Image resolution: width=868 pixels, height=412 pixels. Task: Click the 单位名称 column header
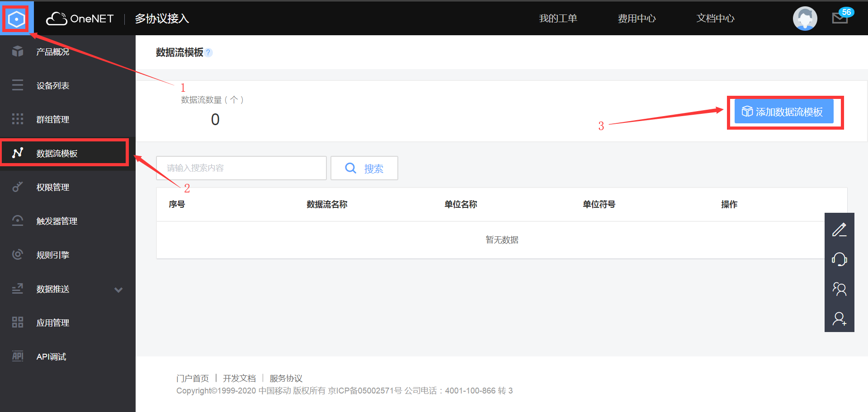(x=461, y=204)
